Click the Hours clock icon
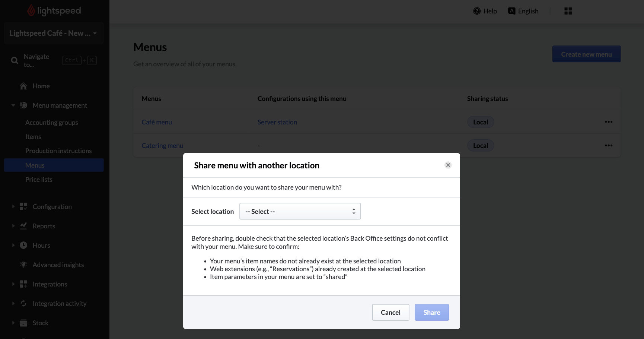This screenshot has width=644, height=339. pyautogui.click(x=23, y=245)
